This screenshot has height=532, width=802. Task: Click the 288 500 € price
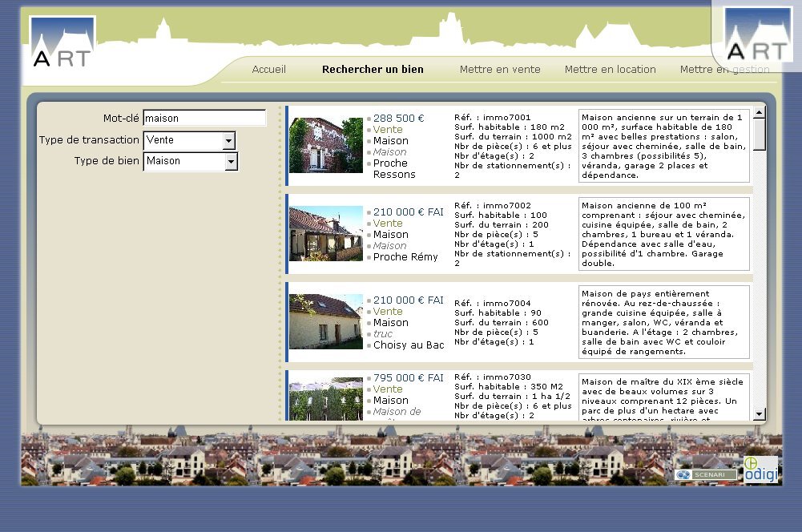[398, 118]
